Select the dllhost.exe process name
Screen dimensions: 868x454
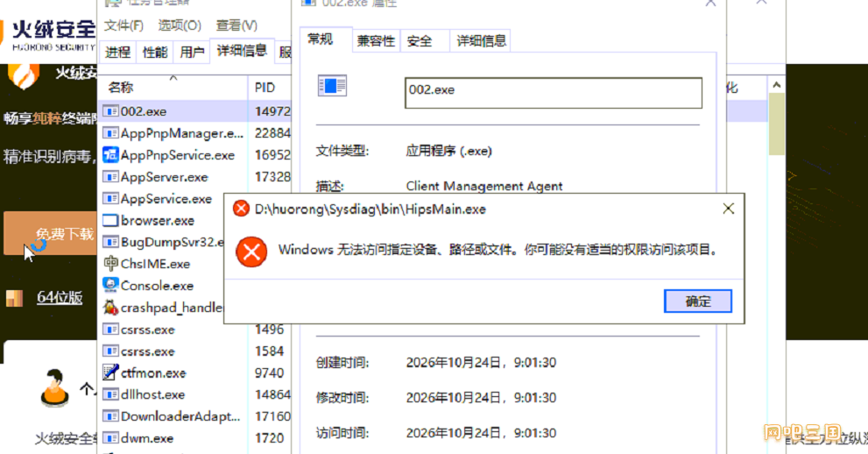pos(152,394)
